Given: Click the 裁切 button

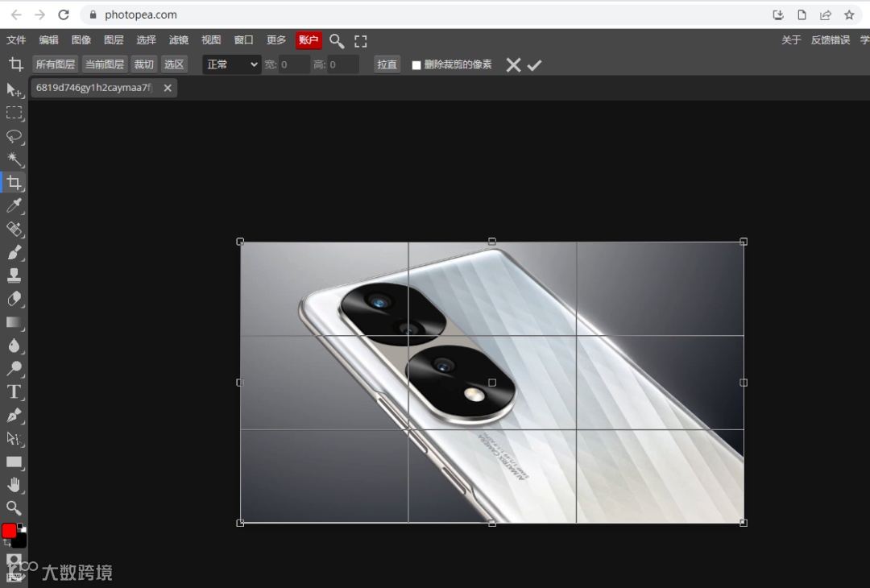Looking at the screenshot, I should [143, 64].
